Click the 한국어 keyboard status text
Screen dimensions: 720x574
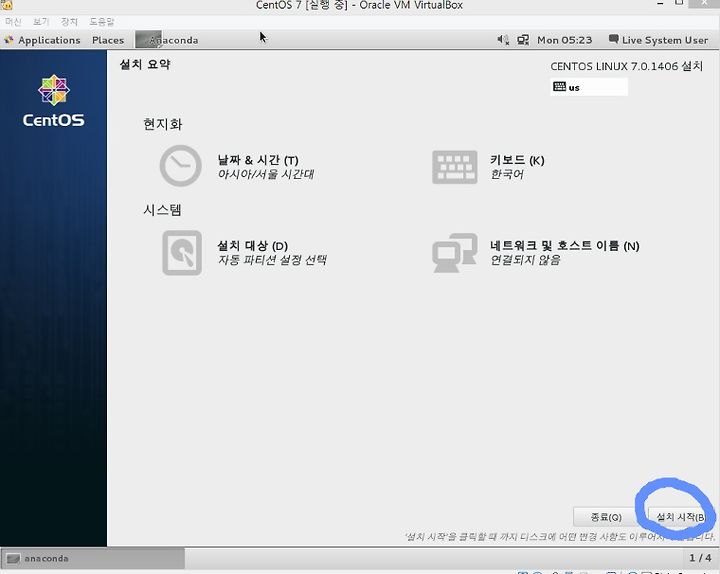coord(506,174)
